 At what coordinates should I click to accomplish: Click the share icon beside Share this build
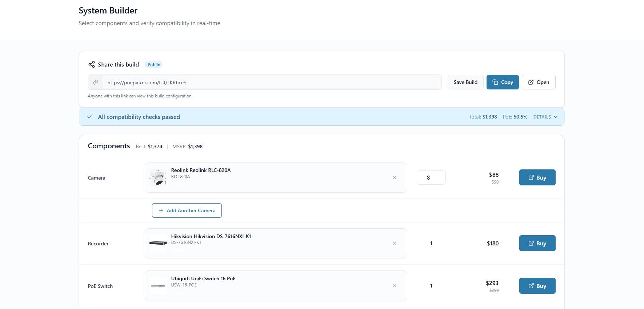tap(91, 64)
